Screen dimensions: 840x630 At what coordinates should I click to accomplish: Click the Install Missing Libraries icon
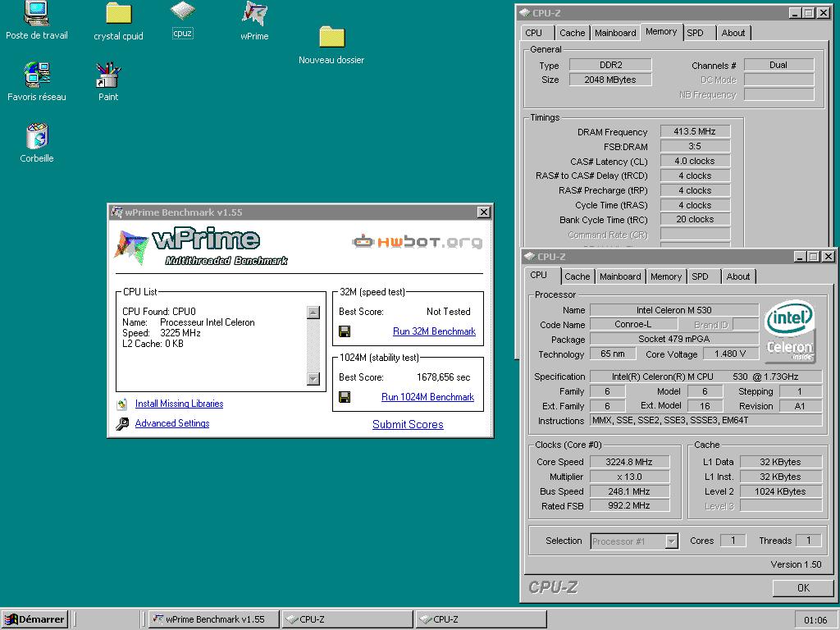pos(122,404)
